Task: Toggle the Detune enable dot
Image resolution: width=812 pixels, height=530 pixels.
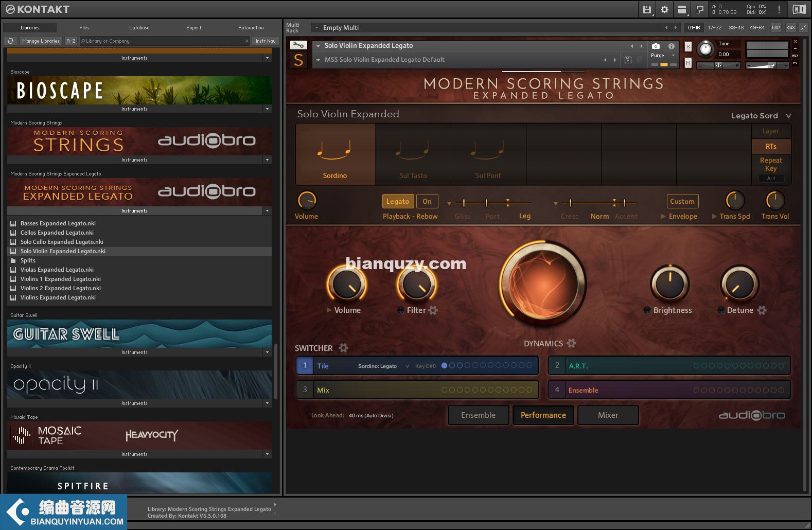Action: click(721, 310)
